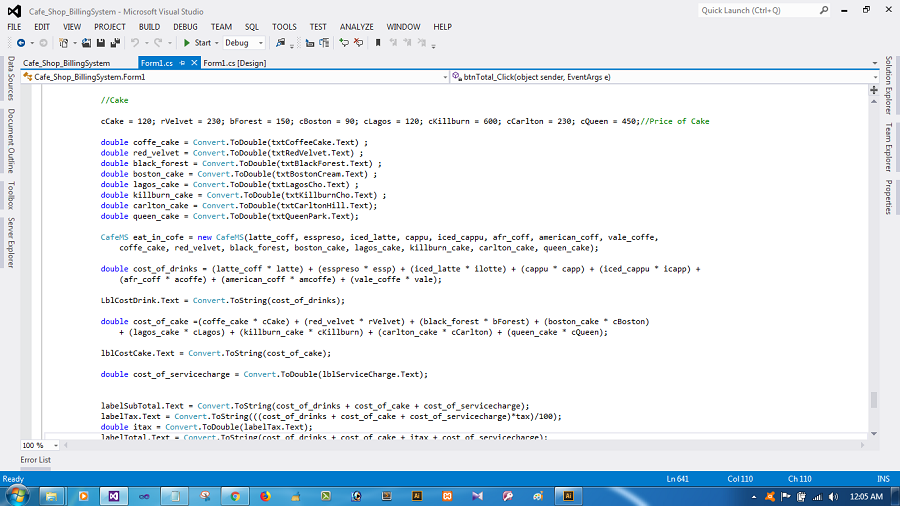Viewport: 900px width, 506px height.
Task: Click the Quick Launch search box
Action: (758, 10)
